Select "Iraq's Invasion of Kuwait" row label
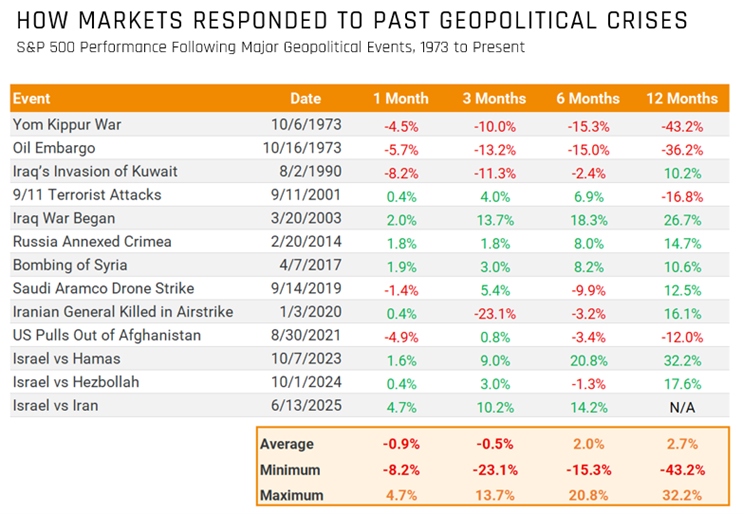Image resolution: width=742 pixels, height=514 pixels. pos(95,171)
